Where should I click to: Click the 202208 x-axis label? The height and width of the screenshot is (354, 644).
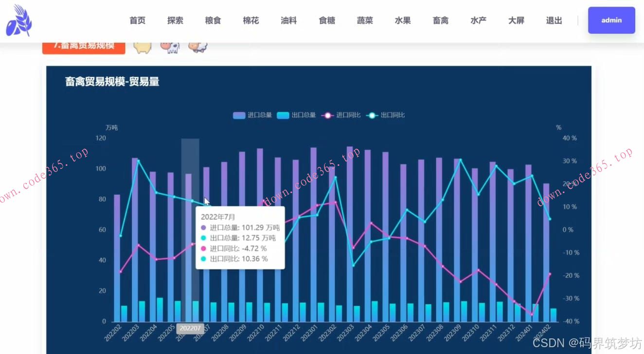[x=221, y=333]
